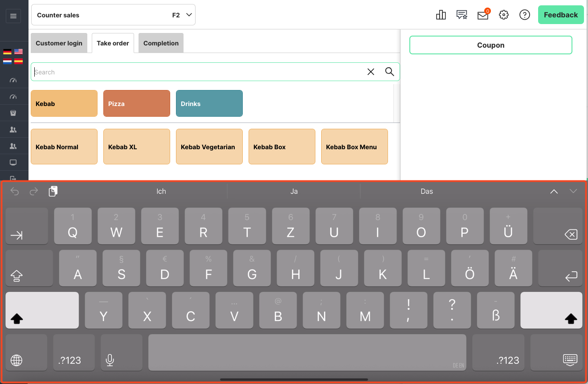
Task: Switch language with the German flag
Action: pos(7,52)
